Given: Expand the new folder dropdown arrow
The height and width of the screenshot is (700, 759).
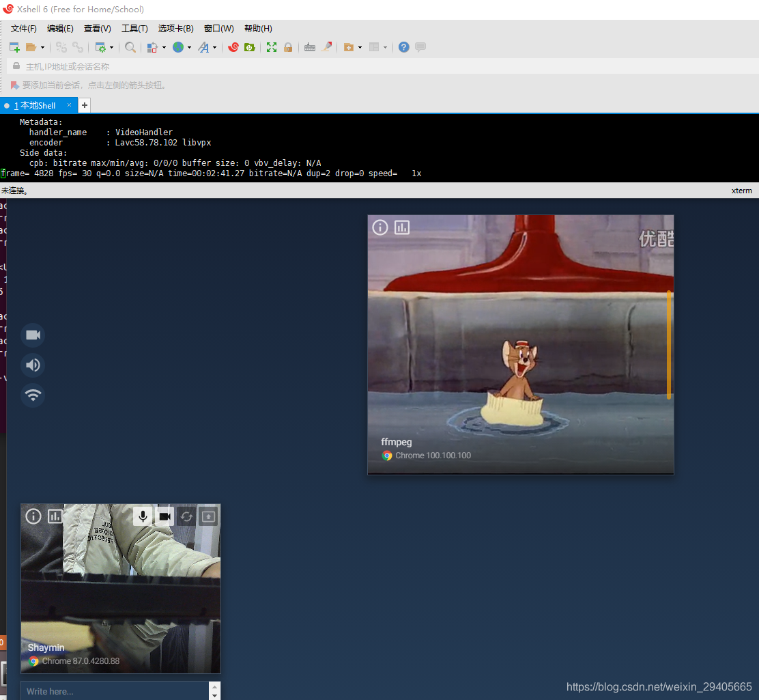Looking at the screenshot, I should (x=360, y=48).
